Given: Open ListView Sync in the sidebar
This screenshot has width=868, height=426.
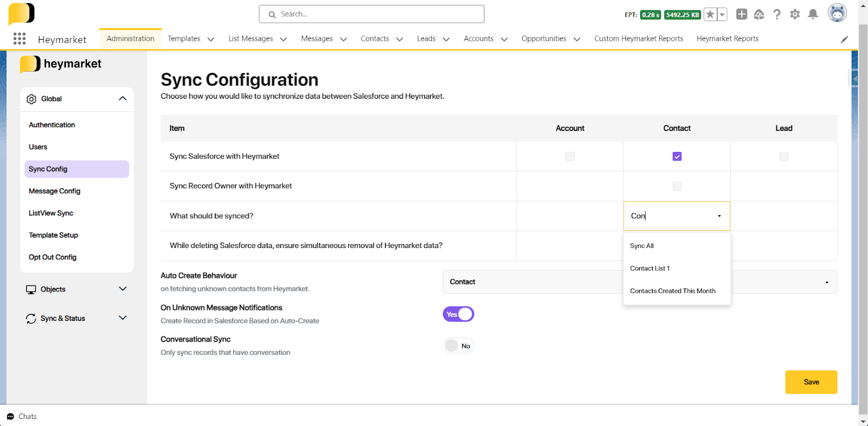Looking at the screenshot, I should tap(51, 213).
